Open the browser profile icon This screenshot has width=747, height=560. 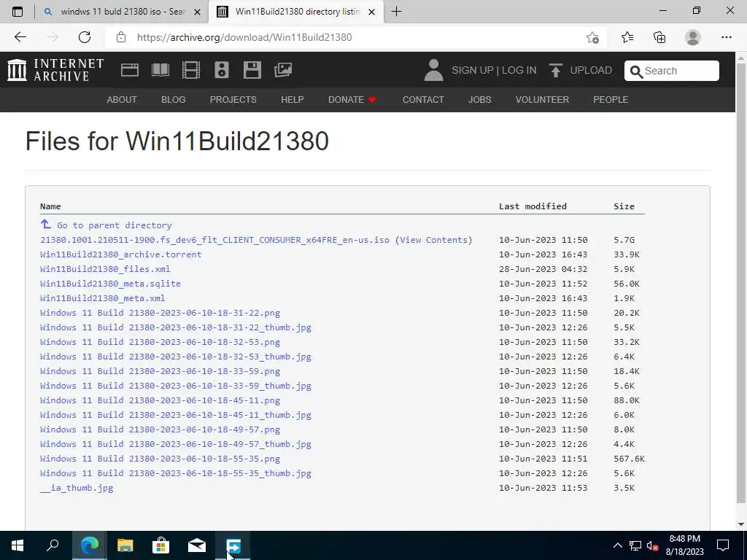[693, 37]
